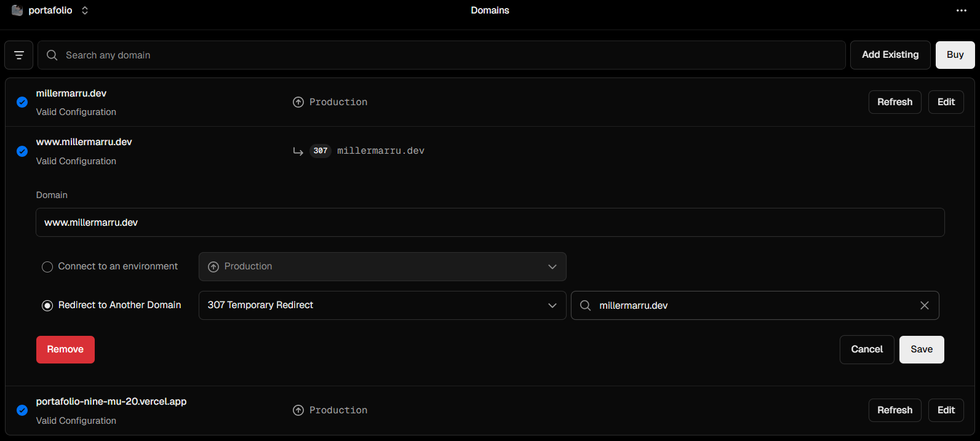The height and width of the screenshot is (441, 980).
Task: Select the Connect to an environment radio button
Action: [47, 267]
